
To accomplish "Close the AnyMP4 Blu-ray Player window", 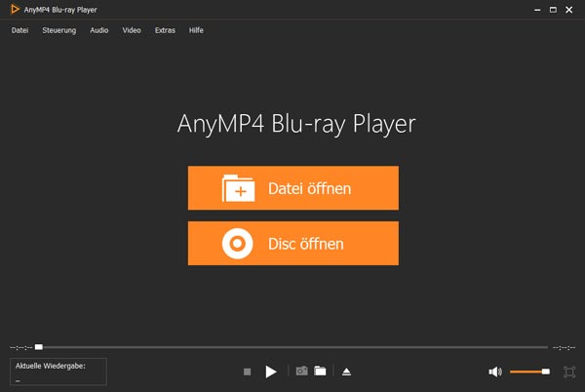I will click(x=569, y=10).
